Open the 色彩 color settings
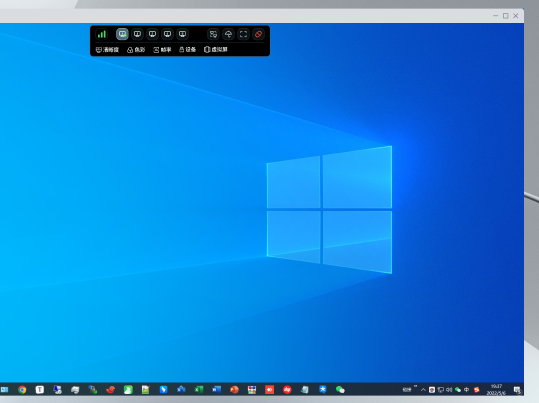Image resolution: width=539 pixels, height=403 pixels. 136,50
